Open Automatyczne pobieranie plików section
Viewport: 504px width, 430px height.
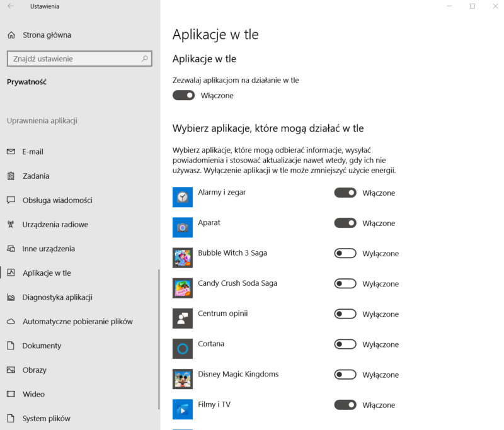(x=77, y=321)
